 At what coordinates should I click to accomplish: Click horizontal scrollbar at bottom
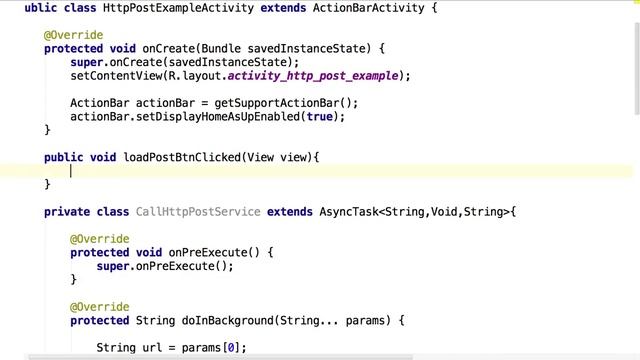pos(220,357)
